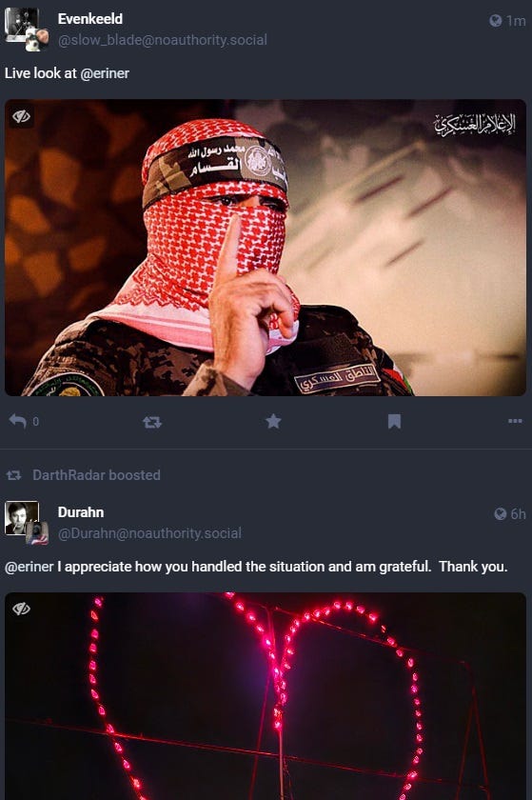This screenshot has height=800, width=532.
Task: Open @slow_blade@noauthority.social handle
Action: coord(162,40)
